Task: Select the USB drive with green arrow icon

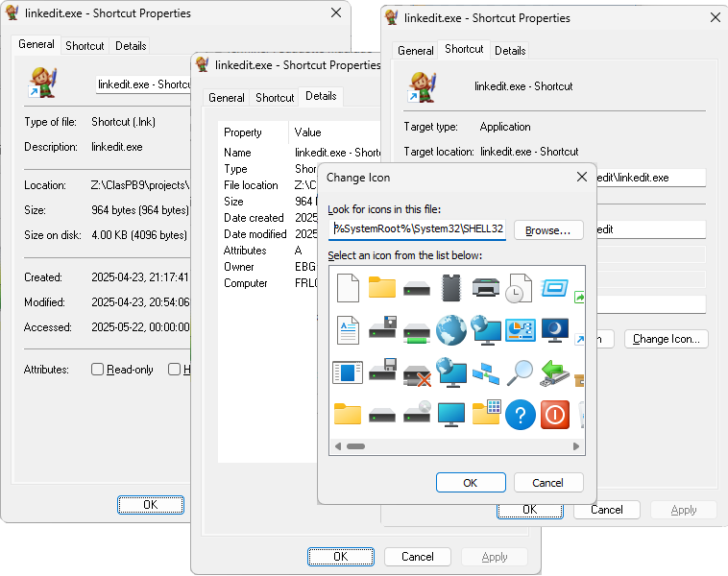Action: coord(554,373)
